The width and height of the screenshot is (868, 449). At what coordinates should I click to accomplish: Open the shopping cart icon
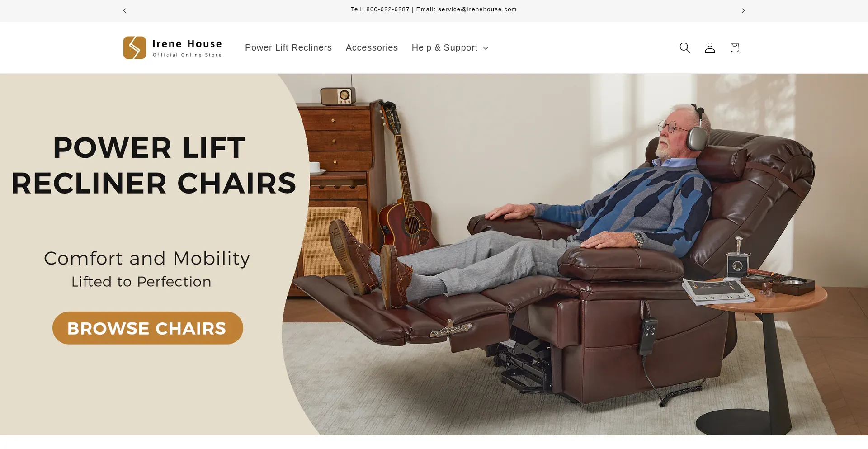[735, 47]
